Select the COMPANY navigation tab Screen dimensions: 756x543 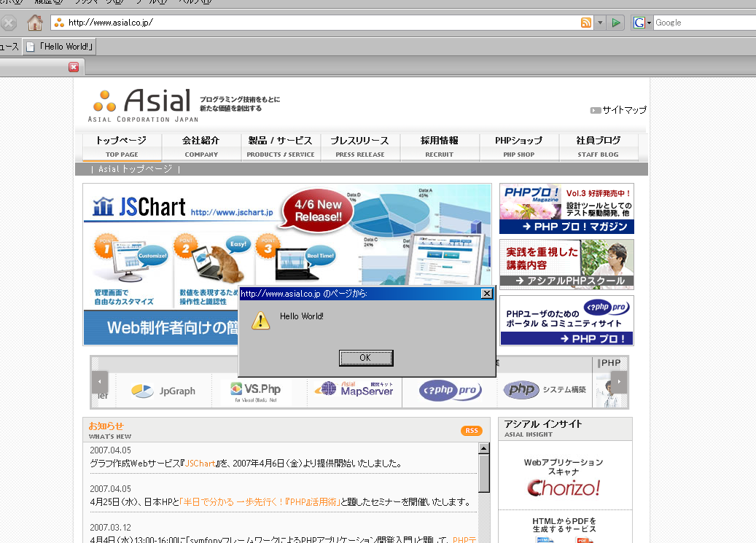[201, 146]
